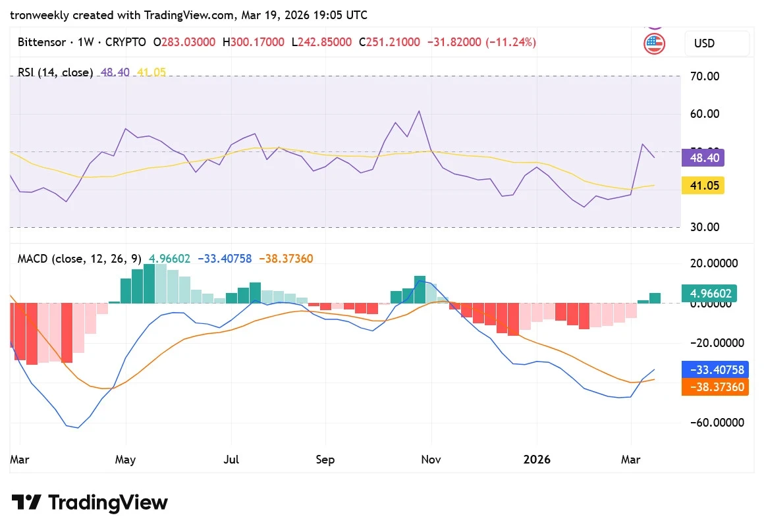Image resolution: width=764 pixels, height=532 pixels.
Task: Select the RSI (14, close) indicator label
Action: [55, 72]
